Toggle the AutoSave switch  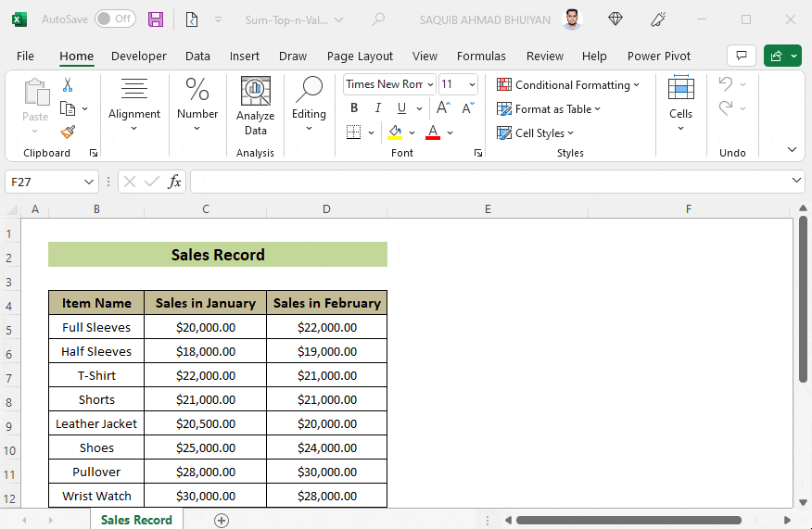point(115,19)
